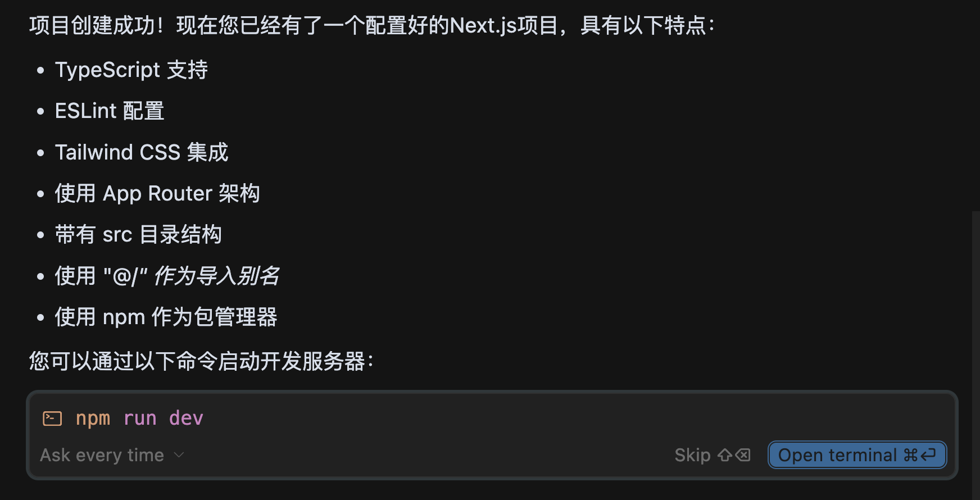This screenshot has height=500, width=980.
Task: Click the italic "作为导入别名" text
Action: tap(216, 276)
